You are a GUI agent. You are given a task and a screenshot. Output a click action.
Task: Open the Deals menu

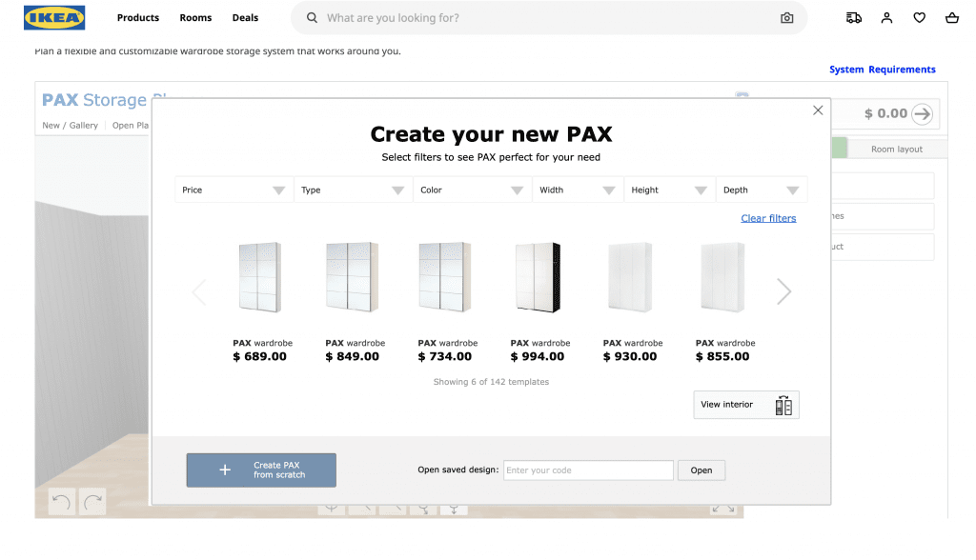tap(245, 18)
